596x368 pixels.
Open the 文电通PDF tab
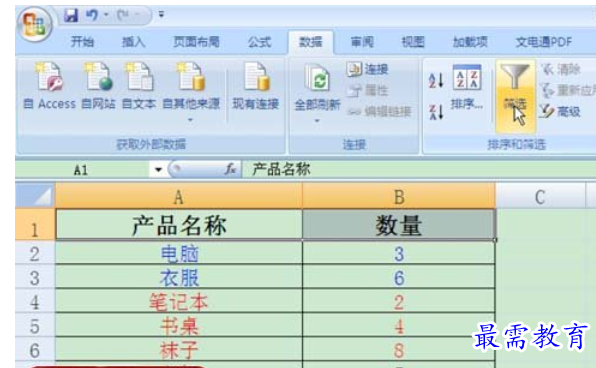tap(544, 41)
